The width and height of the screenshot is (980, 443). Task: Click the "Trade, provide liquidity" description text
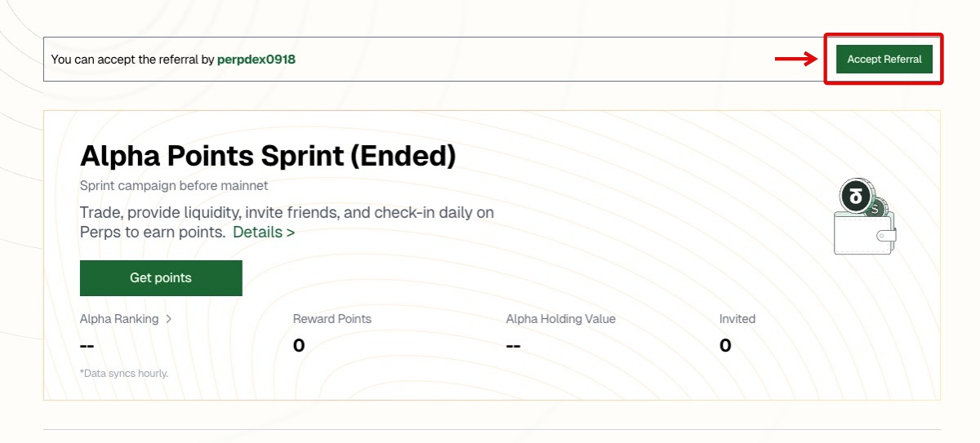pyautogui.click(x=287, y=213)
